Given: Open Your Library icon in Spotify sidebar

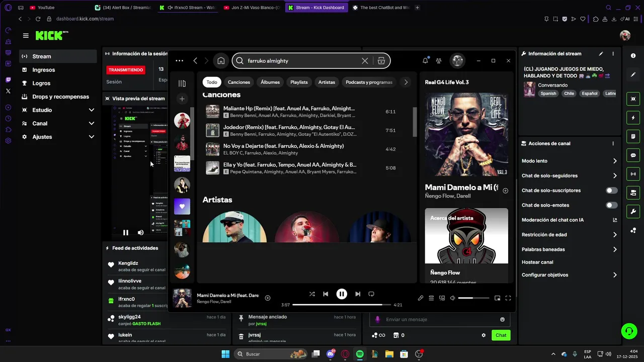Looking at the screenshot, I should (182, 83).
